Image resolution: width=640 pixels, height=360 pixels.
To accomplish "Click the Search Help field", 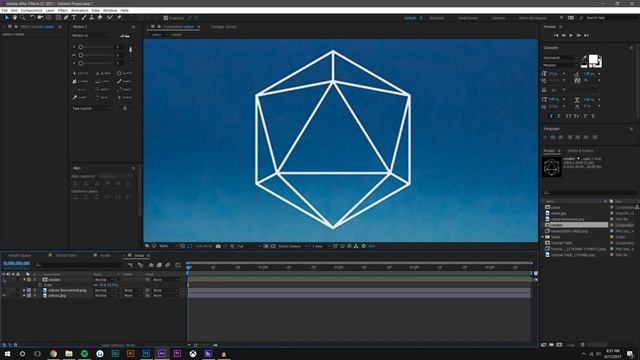I will pyautogui.click(x=608, y=18).
